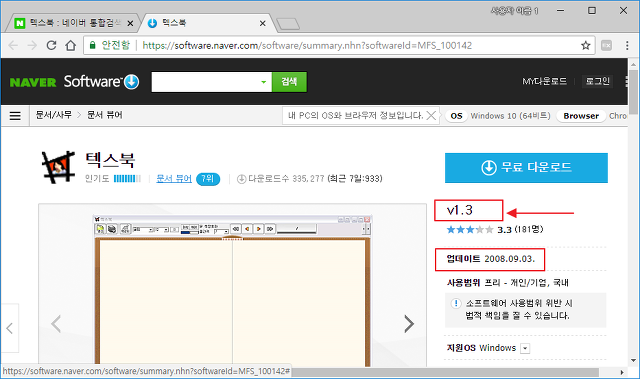Click the 텍스북 app icon

coord(58,167)
